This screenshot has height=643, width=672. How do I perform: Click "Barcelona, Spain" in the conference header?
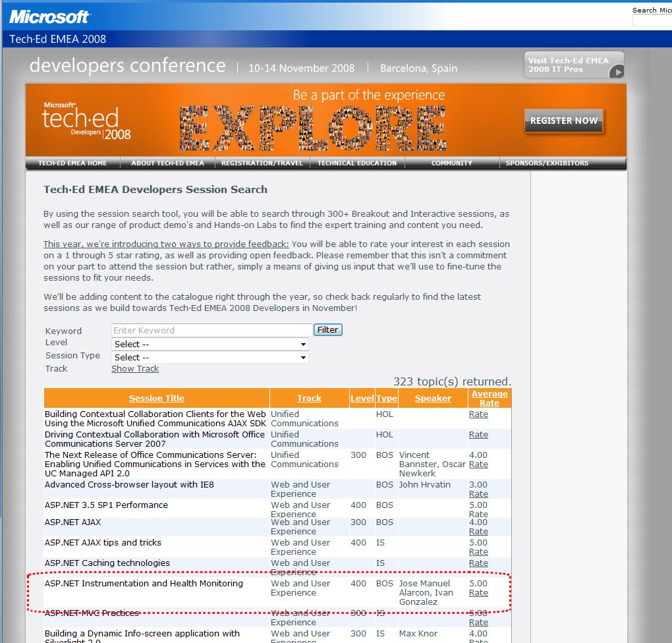click(x=419, y=68)
